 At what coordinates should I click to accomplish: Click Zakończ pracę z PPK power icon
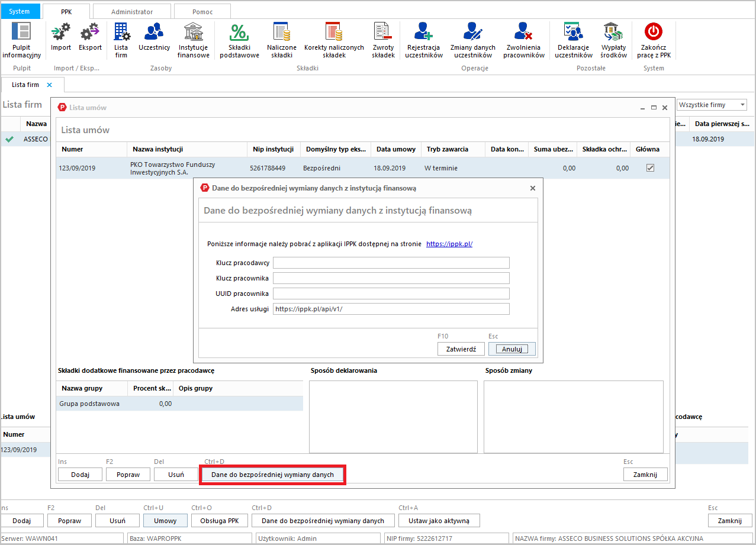tap(654, 32)
